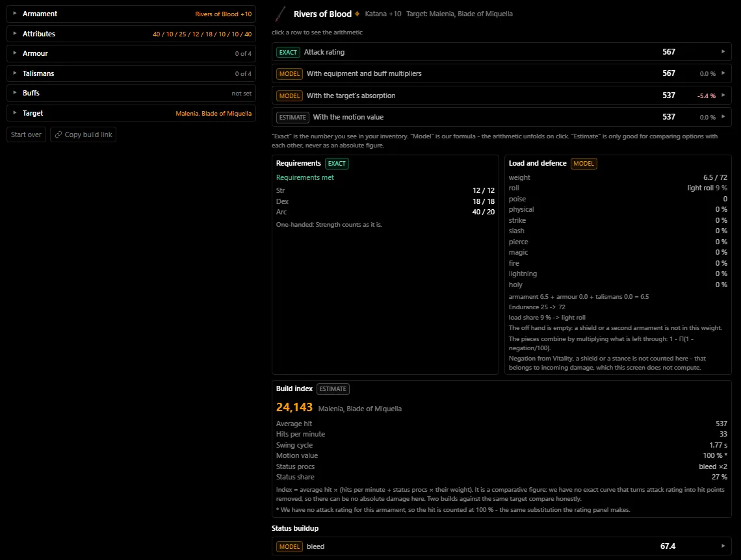Click the Motion value 100 % * entry
Screen dimensions: 741x560
click(x=715, y=455)
